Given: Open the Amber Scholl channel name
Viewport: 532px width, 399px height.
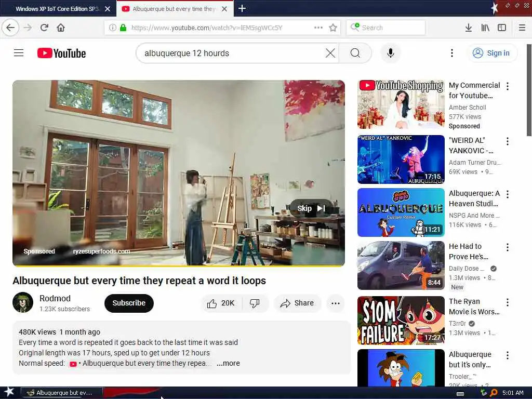Looking at the screenshot, I should [x=467, y=107].
